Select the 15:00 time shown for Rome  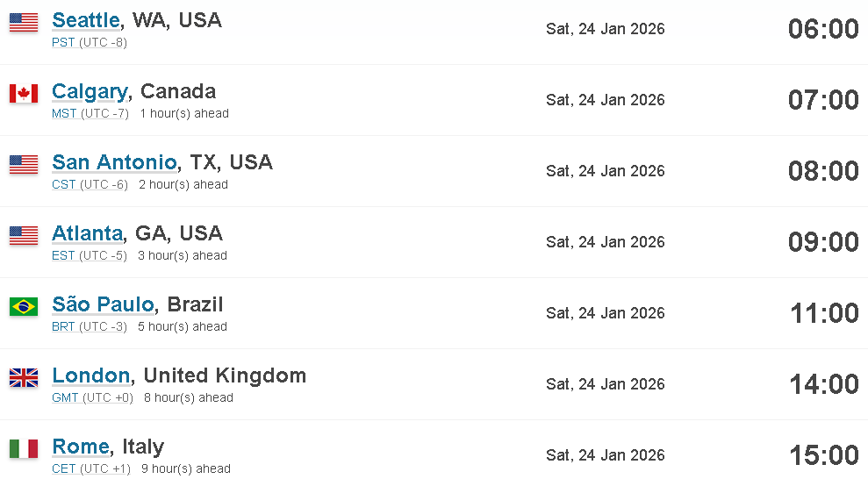pyautogui.click(x=824, y=455)
